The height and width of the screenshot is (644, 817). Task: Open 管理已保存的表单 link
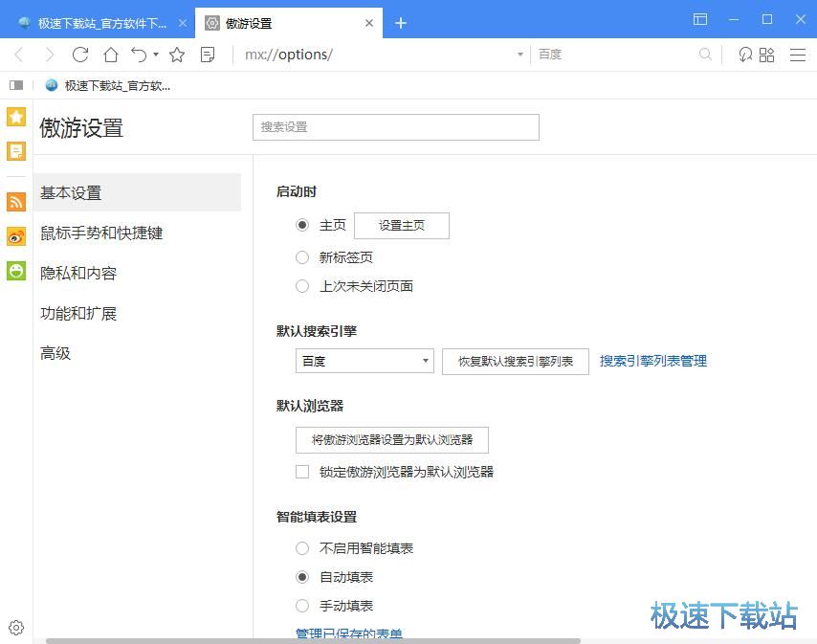coord(349,633)
